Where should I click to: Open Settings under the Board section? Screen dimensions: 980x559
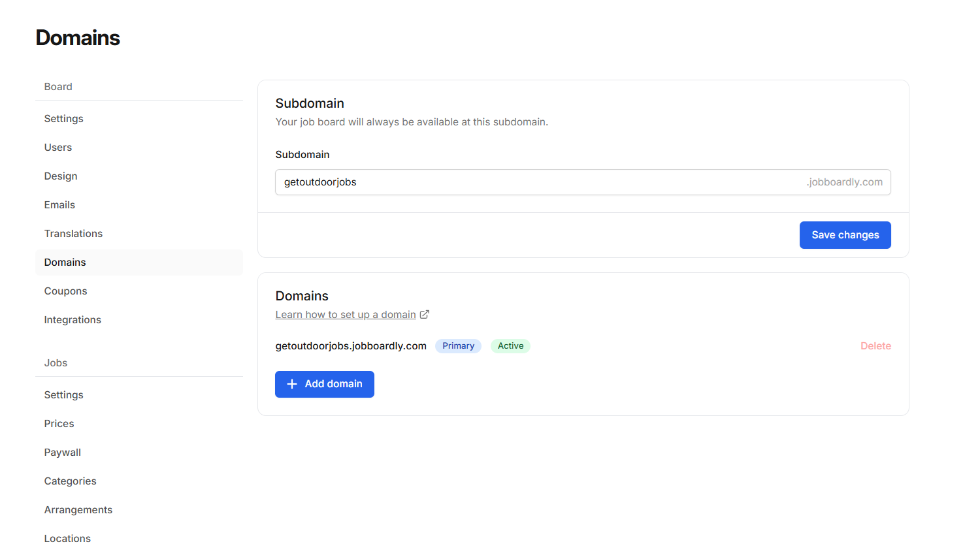tap(63, 118)
